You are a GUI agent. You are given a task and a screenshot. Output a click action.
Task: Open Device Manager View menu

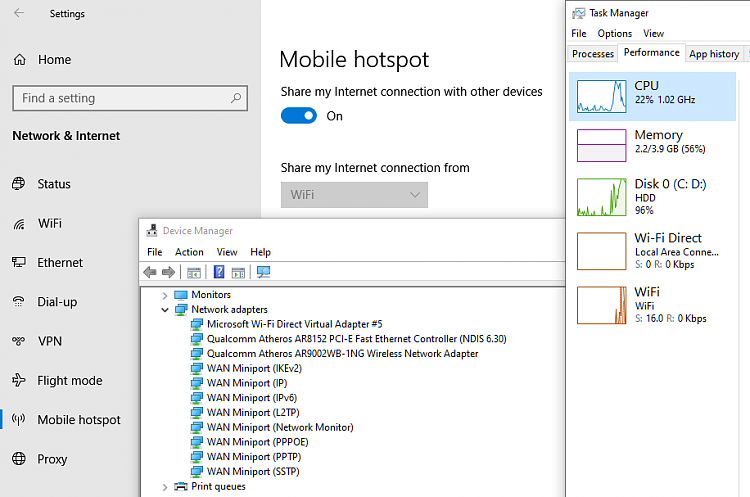227,252
